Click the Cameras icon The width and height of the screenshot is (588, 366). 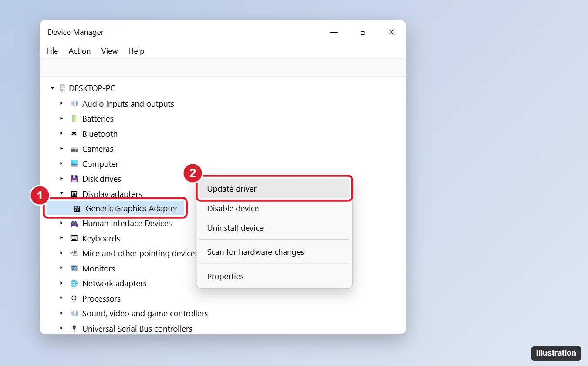[74, 149]
